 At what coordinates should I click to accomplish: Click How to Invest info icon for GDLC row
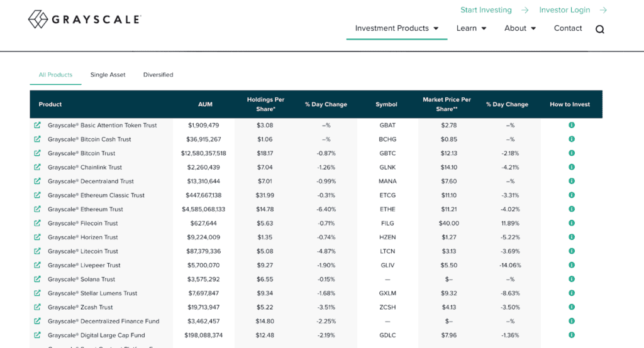[571, 335]
